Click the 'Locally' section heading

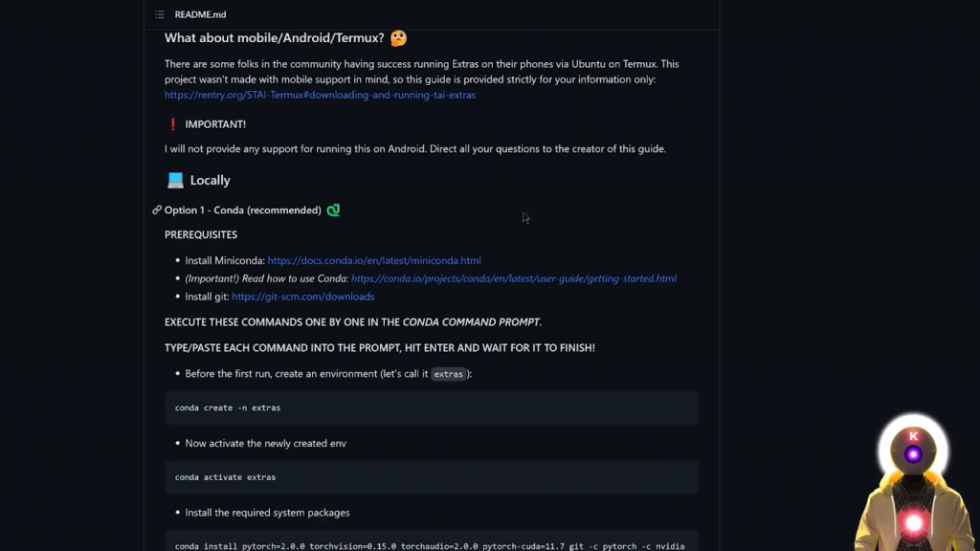click(211, 180)
